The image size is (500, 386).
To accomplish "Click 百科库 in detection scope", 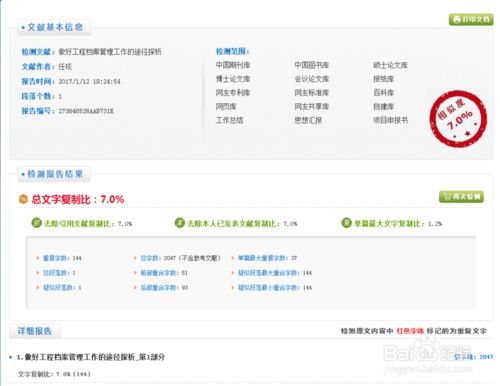I will pos(384,93).
